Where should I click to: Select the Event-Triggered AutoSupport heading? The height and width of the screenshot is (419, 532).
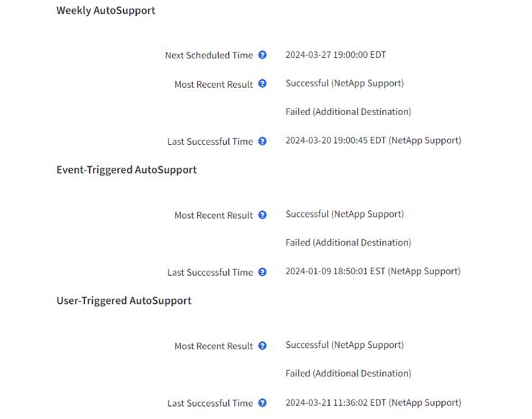[127, 170]
